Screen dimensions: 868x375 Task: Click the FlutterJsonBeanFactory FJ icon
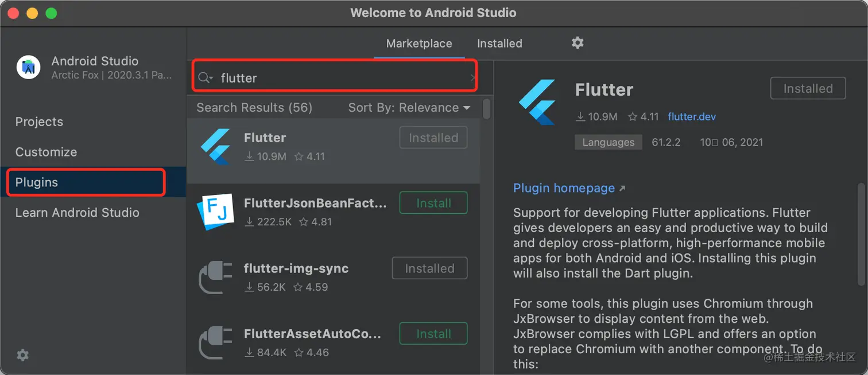214,212
